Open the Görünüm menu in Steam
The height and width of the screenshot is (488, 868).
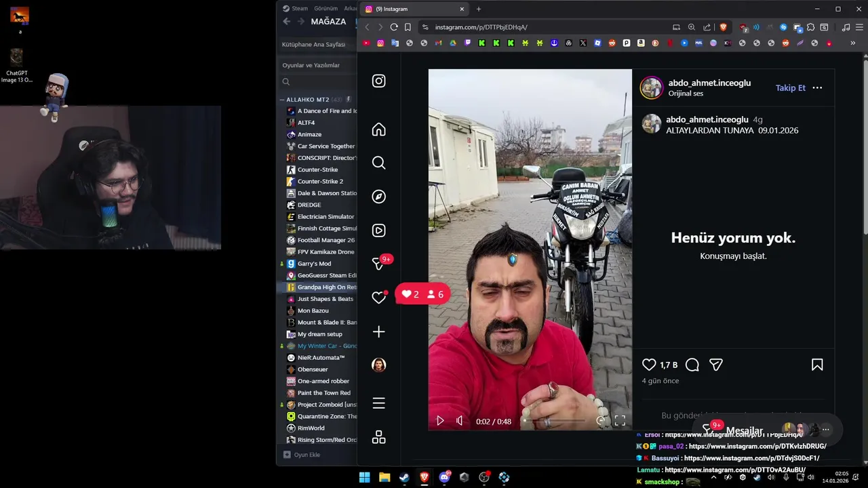325,9
